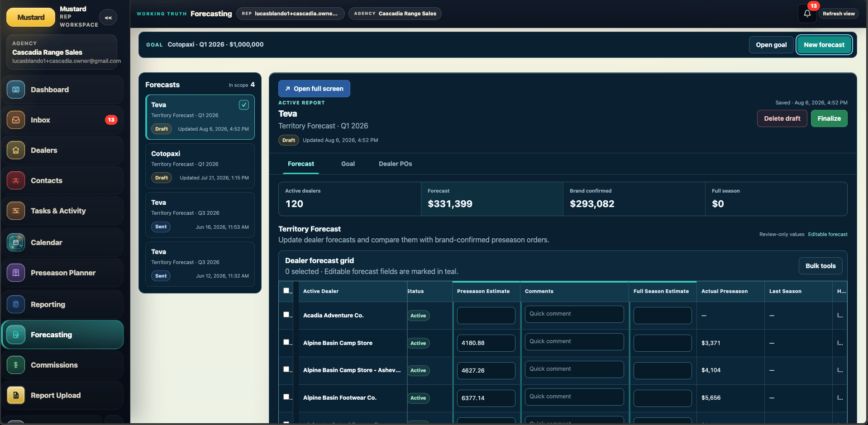868x425 pixels.
Task: Click the Calendar sidebar icon
Action: [16, 242]
